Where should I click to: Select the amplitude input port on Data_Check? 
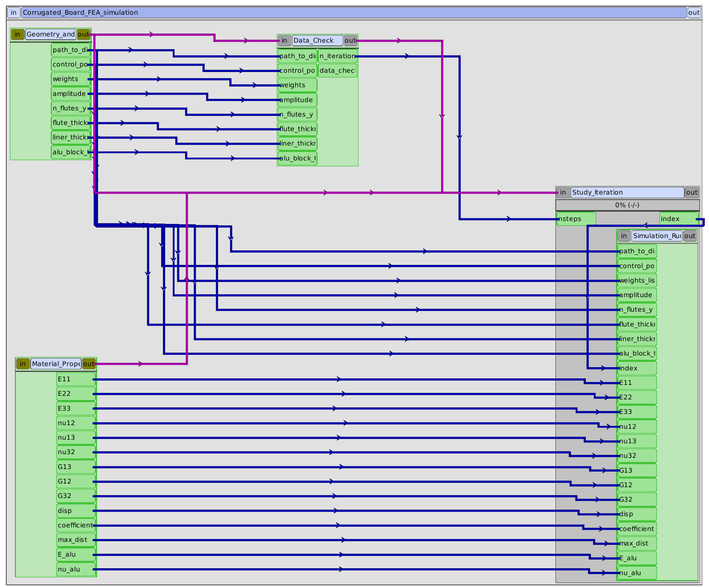pos(297,100)
